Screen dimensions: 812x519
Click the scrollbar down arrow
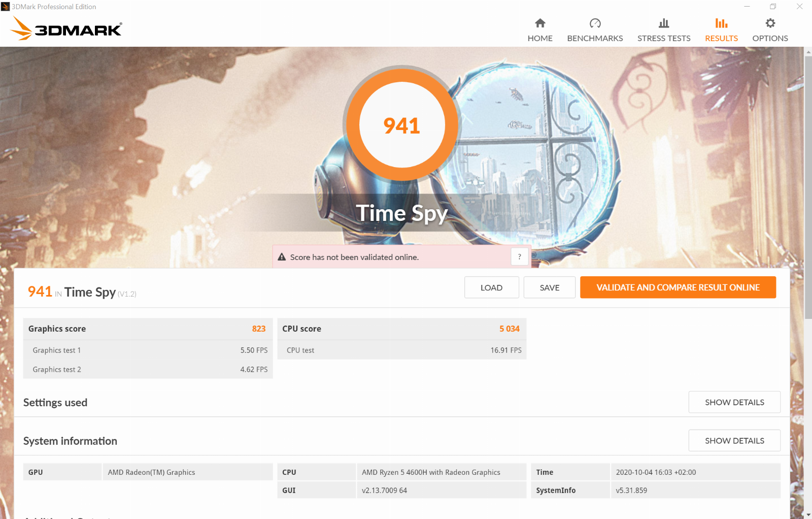click(808, 515)
